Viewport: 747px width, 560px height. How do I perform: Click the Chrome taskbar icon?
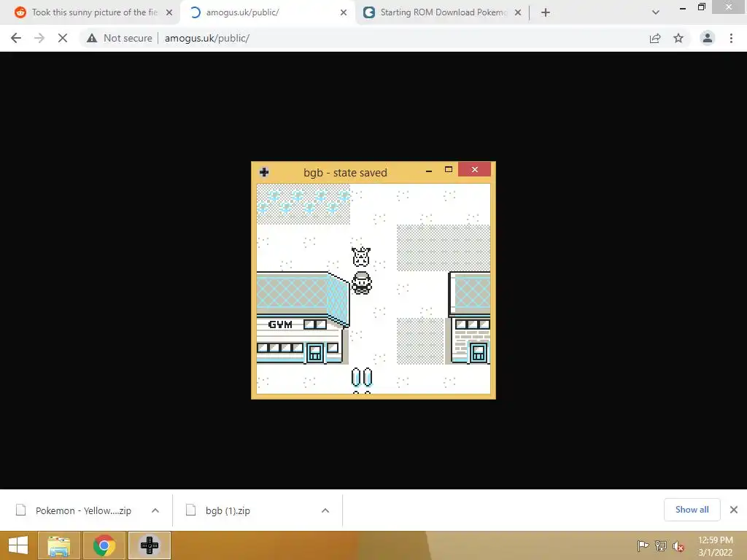[x=104, y=545]
